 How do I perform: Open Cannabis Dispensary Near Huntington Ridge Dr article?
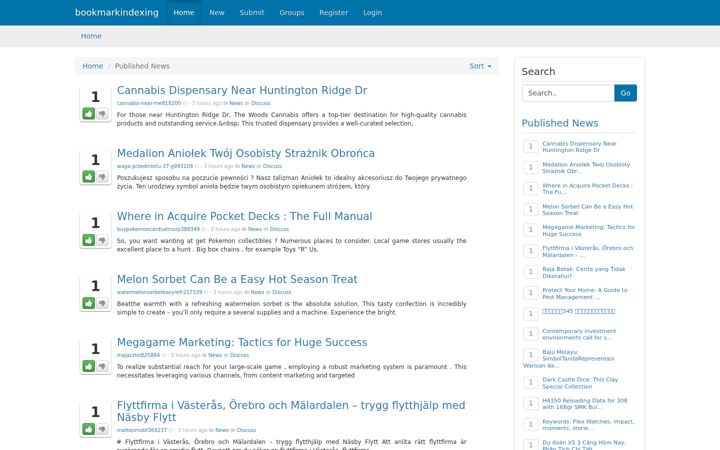(x=242, y=90)
